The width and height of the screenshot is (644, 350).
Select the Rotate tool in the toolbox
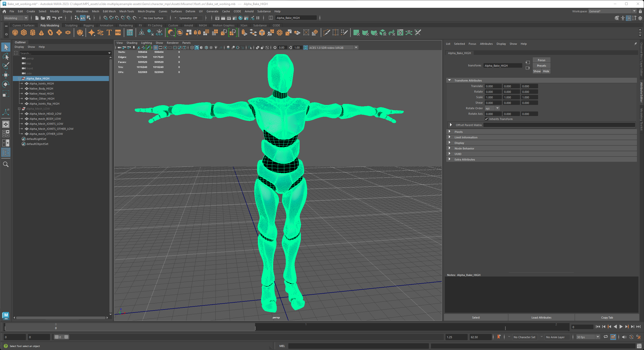point(6,84)
